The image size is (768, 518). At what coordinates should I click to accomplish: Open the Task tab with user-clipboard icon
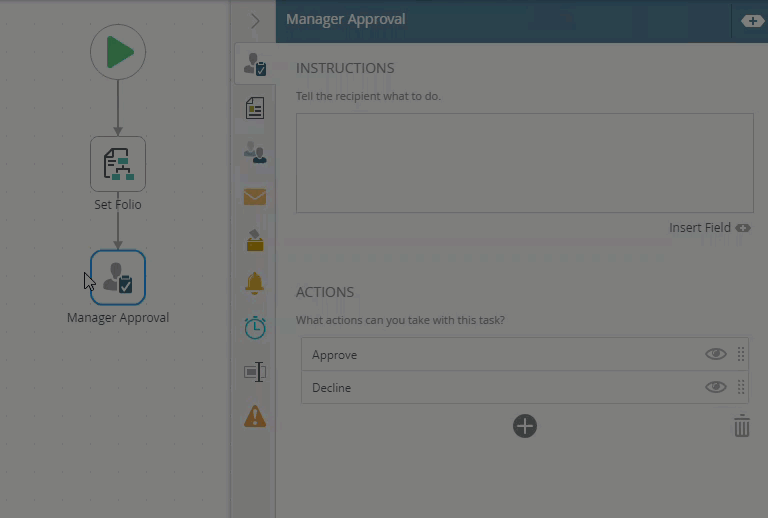click(255, 64)
